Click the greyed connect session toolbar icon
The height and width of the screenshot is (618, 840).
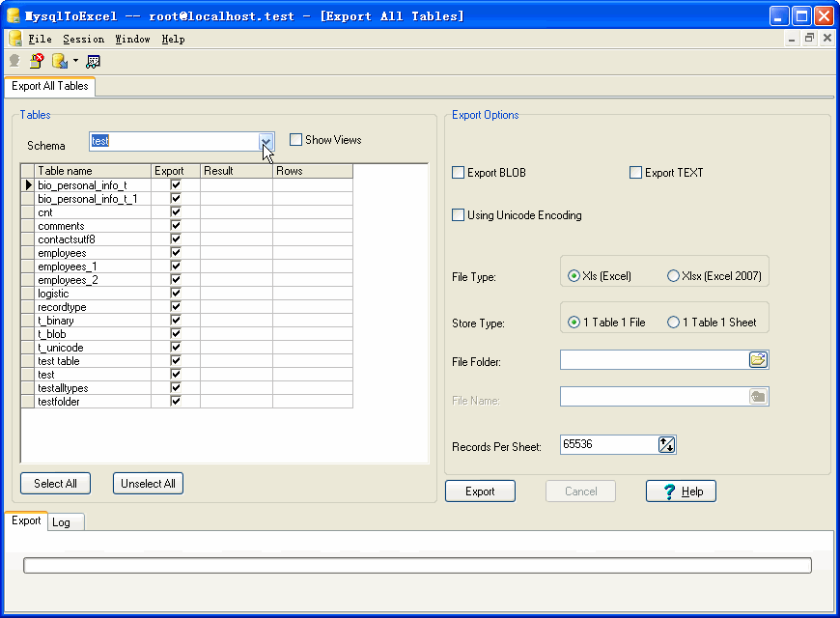coord(14,61)
